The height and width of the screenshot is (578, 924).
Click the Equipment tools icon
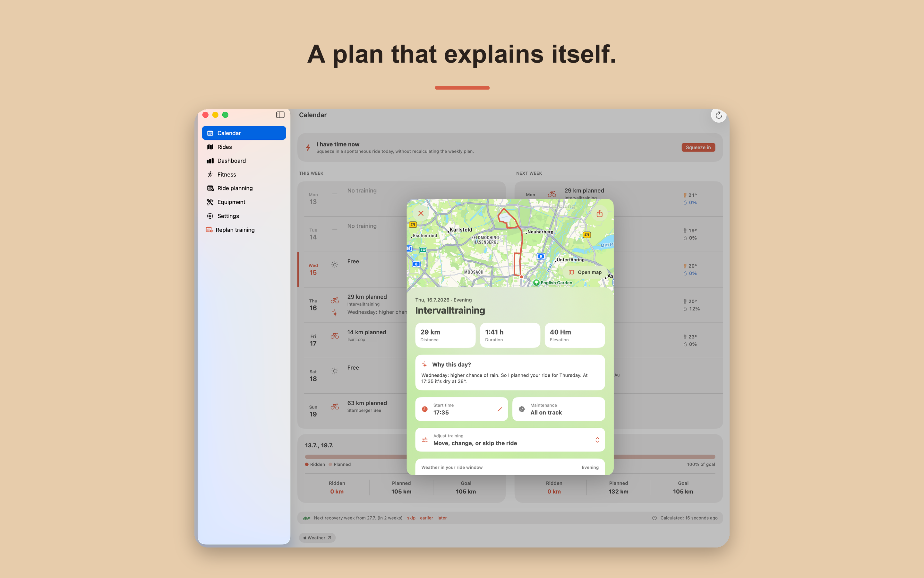[x=210, y=202]
